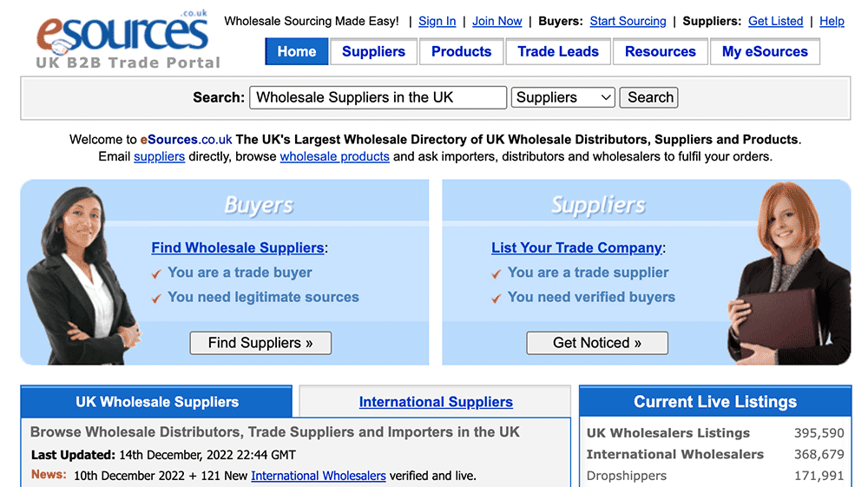Open the Start Sourcing link
The image size is (868, 487).
(628, 21)
